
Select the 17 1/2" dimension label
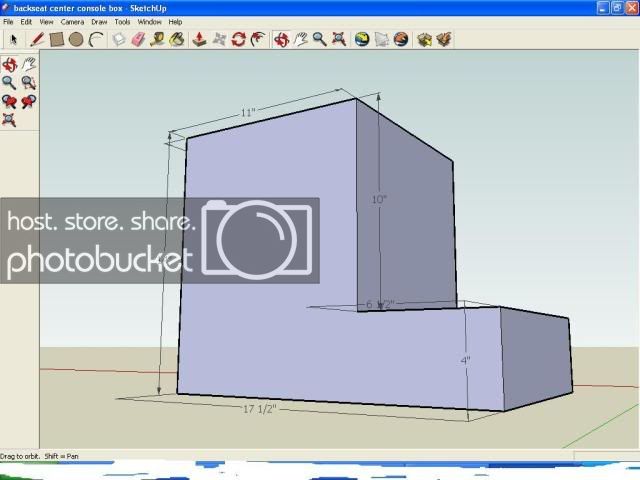(260, 409)
